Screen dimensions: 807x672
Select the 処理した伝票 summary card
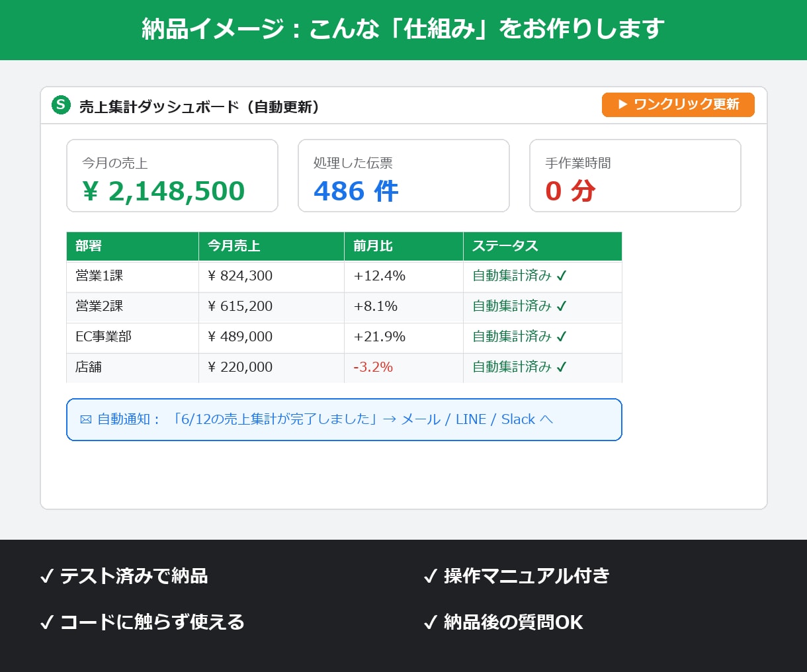coord(403,175)
